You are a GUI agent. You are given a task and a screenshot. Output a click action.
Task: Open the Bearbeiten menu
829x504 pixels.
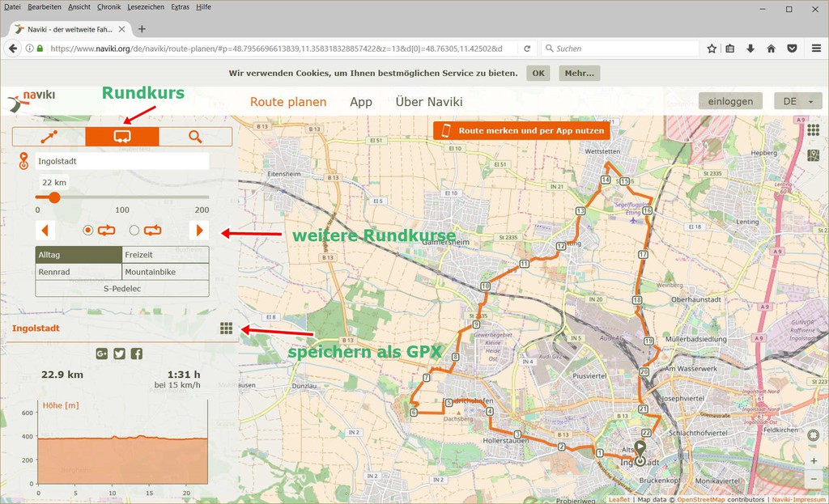(x=45, y=6)
